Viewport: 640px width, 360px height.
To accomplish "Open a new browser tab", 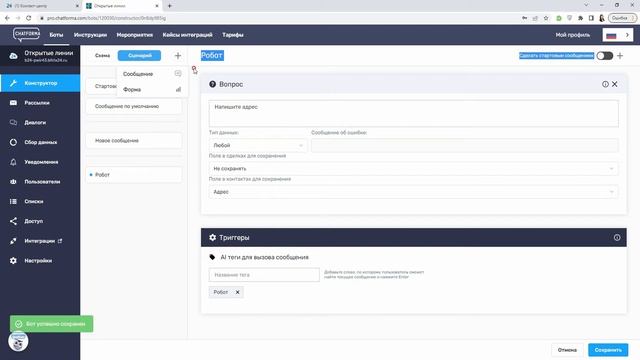I will (169, 6).
